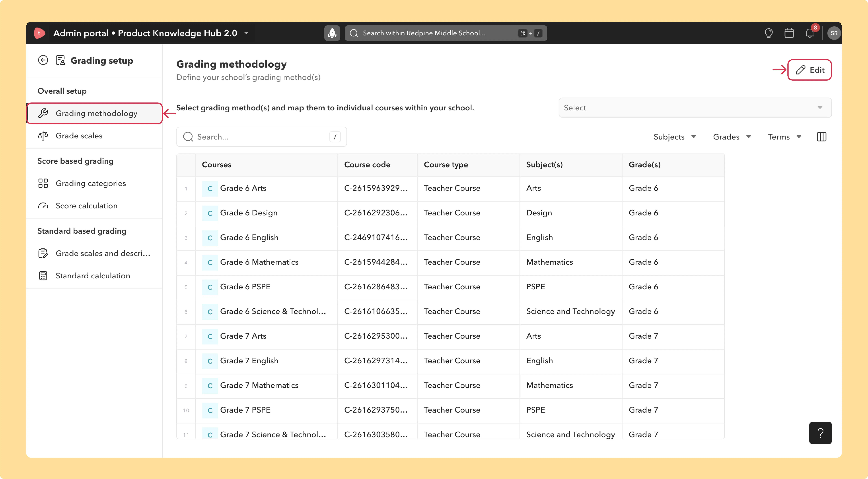The image size is (868, 479).
Task: Open the question mark help button
Action: click(820, 433)
